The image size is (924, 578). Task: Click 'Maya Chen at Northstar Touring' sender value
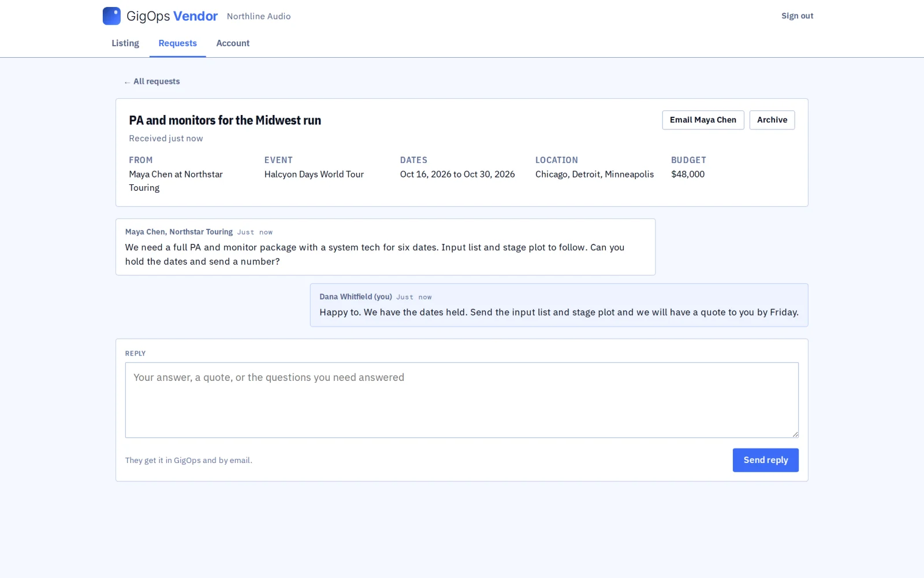(x=176, y=181)
